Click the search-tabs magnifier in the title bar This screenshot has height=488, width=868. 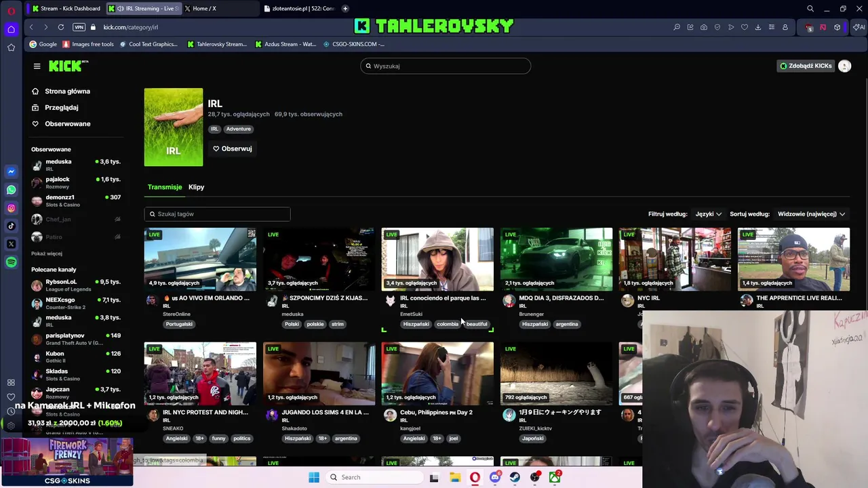[x=810, y=9]
